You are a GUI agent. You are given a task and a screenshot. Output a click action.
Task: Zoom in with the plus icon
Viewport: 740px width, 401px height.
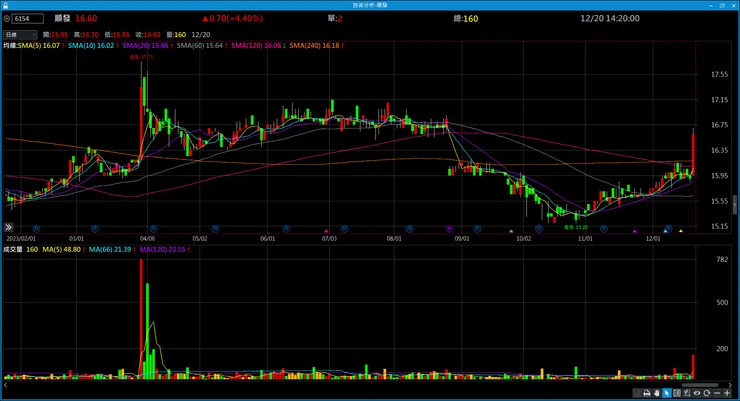(727, 393)
